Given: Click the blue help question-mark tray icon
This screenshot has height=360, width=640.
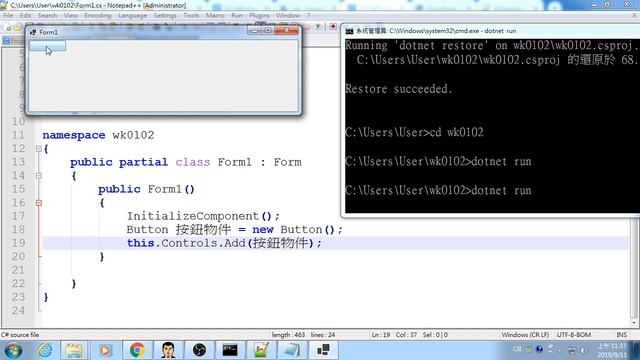Looking at the screenshot, I should [x=539, y=349].
